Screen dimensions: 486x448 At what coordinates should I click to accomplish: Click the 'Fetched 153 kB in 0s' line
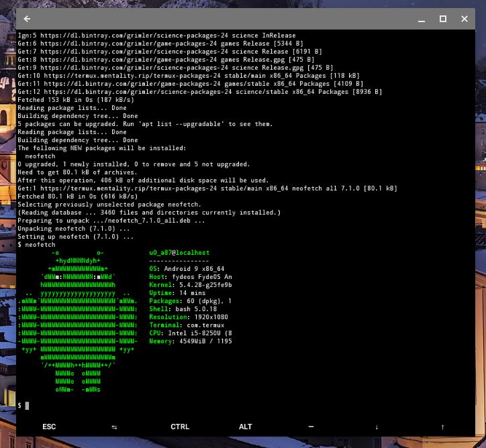pos(76,100)
